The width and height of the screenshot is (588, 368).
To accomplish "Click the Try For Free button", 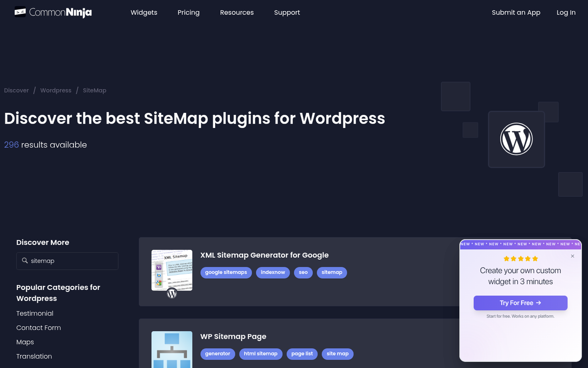I will pos(520,303).
